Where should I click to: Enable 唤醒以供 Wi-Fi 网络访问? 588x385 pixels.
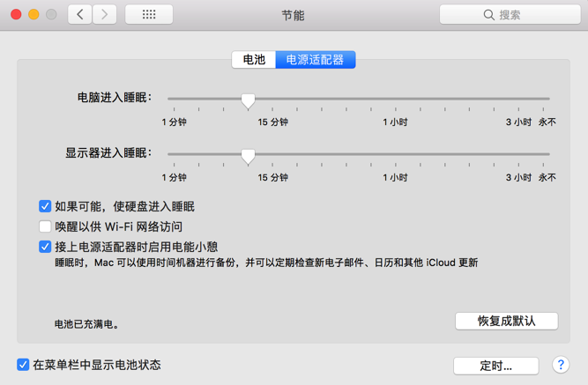[x=45, y=226]
